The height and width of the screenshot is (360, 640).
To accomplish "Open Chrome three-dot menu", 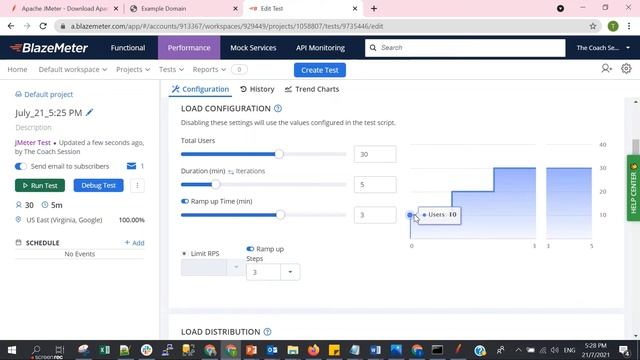I will [x=629, y=26].
